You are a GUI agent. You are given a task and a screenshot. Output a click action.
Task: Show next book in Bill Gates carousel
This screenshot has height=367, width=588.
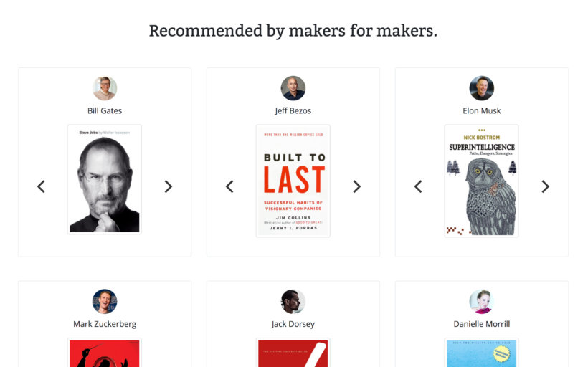[x=168, y=186]
